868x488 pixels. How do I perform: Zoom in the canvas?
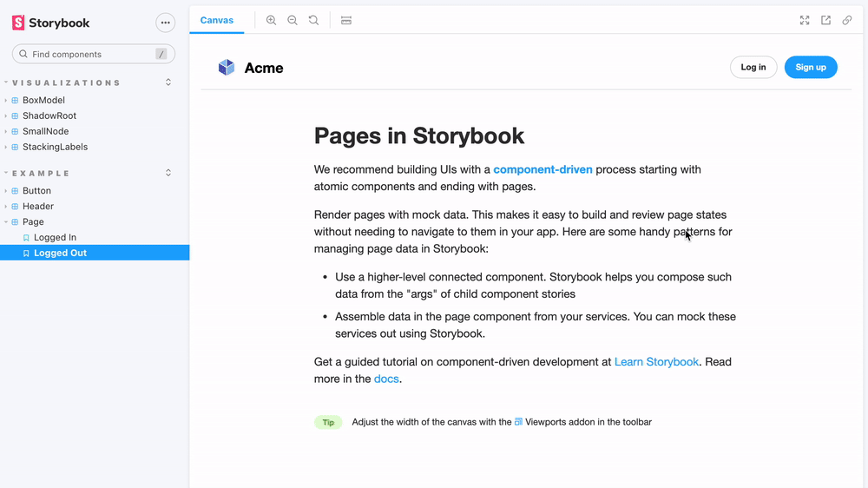click(271, 21)
